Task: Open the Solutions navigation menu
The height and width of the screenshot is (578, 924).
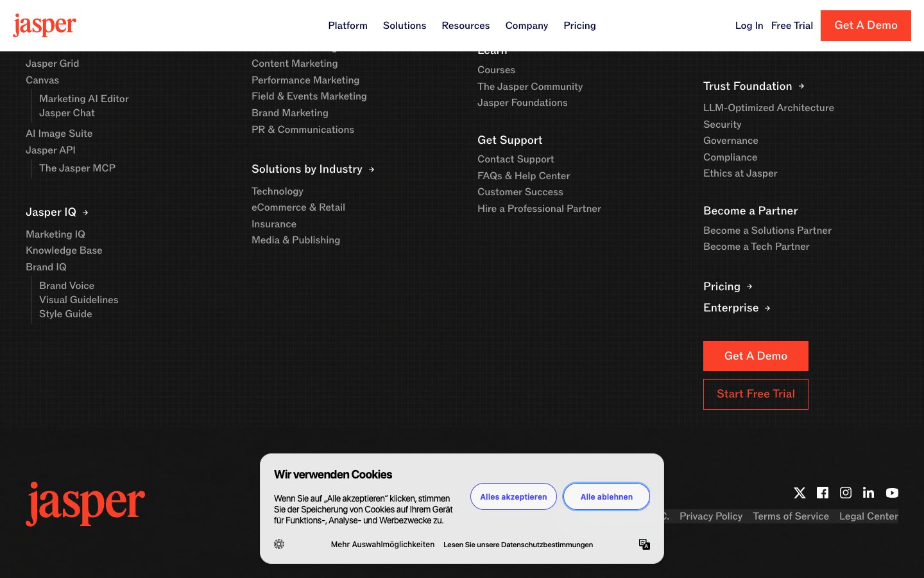Action: (404, 26)
